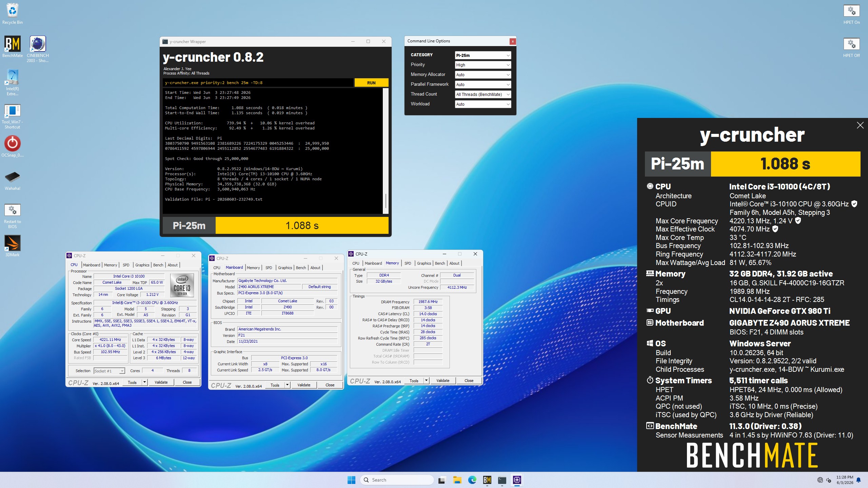Open the Restart to BIOS shortcut
Screen dimensions: 868x488
13,216
